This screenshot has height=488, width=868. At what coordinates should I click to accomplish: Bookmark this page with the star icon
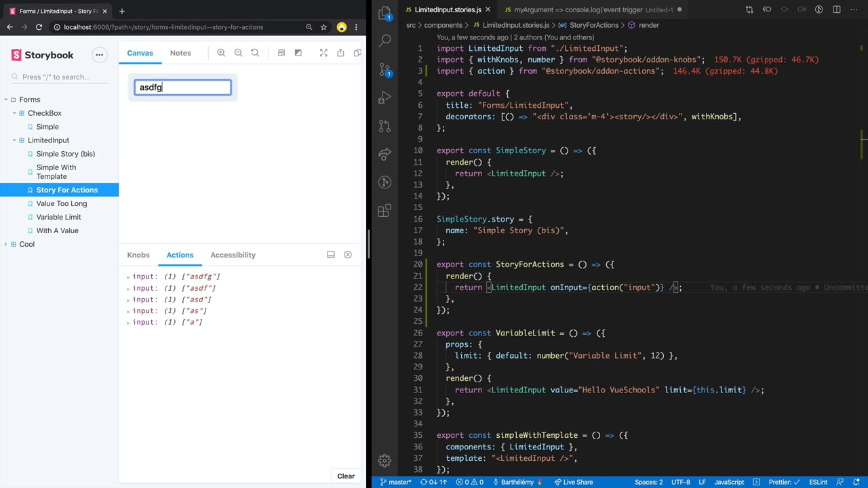coord(324,27)
